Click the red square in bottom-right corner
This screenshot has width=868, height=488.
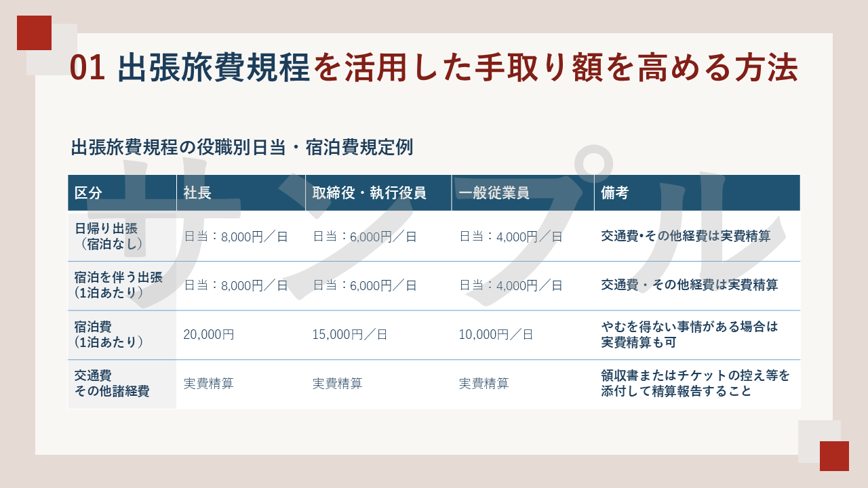tap(834, 456)
